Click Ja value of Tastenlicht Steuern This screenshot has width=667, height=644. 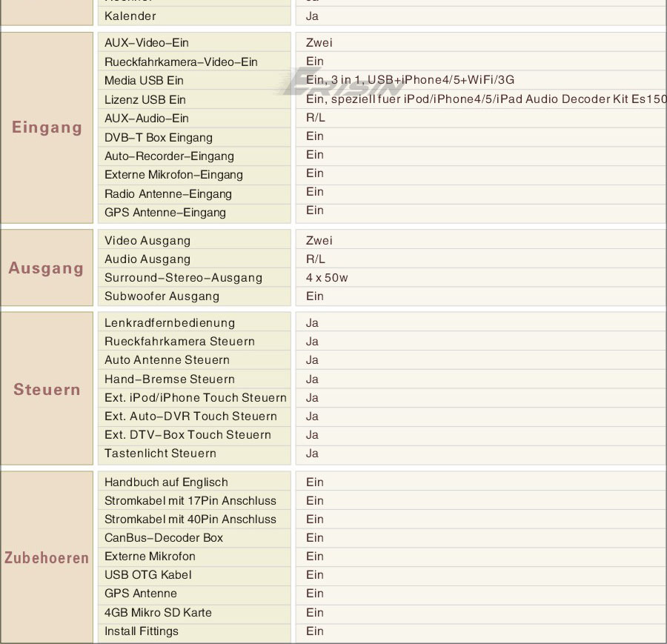312,454
